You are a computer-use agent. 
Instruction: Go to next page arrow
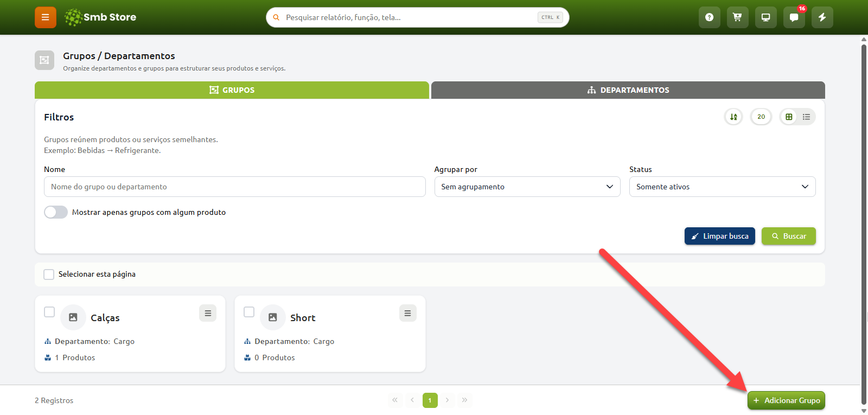coord(447,400)
